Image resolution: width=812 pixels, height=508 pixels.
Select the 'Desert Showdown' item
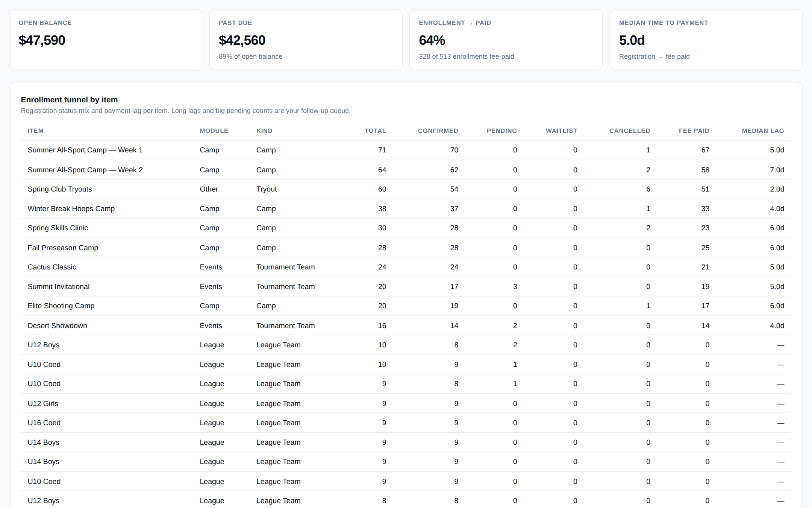57,326
